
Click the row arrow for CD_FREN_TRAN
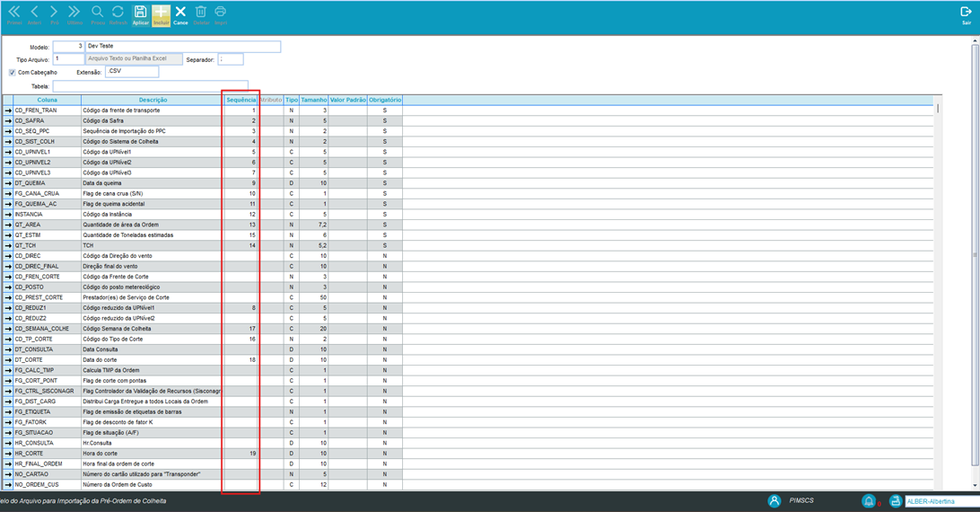pos(8,110)
